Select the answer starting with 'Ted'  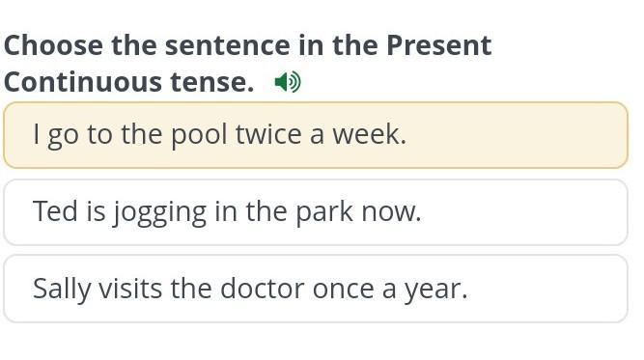[316, 212]
